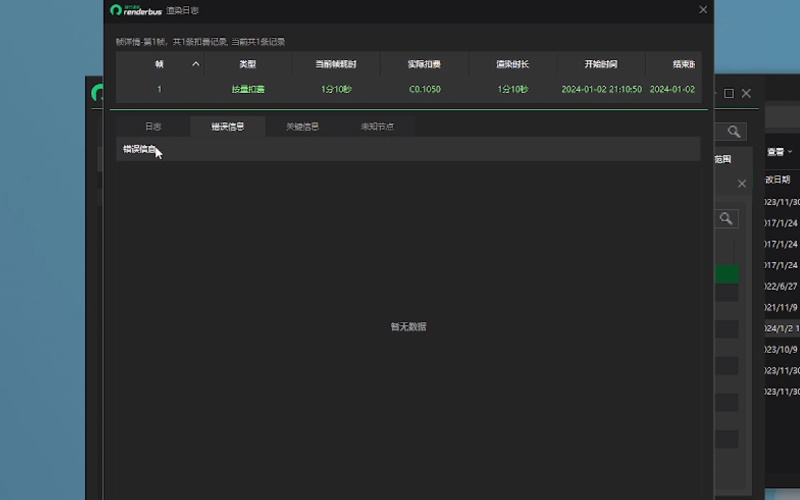
Task: Click the small X below 范围 in the background panel
Action: [x=742, y=184]
